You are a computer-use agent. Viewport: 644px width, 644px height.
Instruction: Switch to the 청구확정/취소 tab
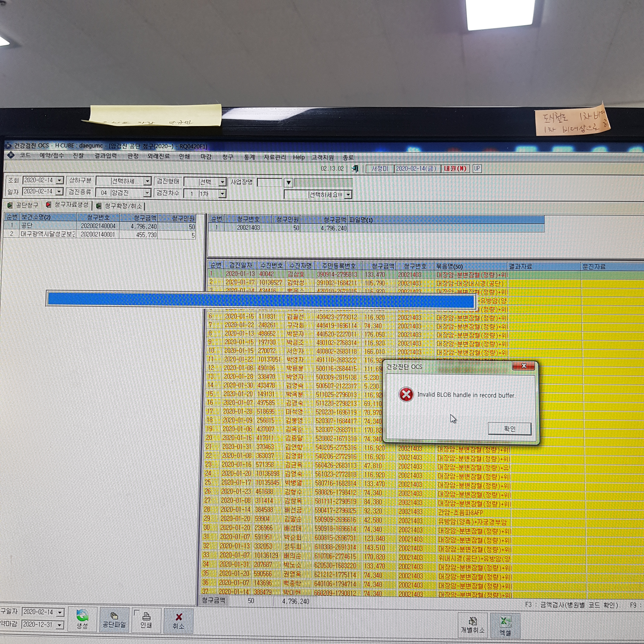[x=120, y=206]
